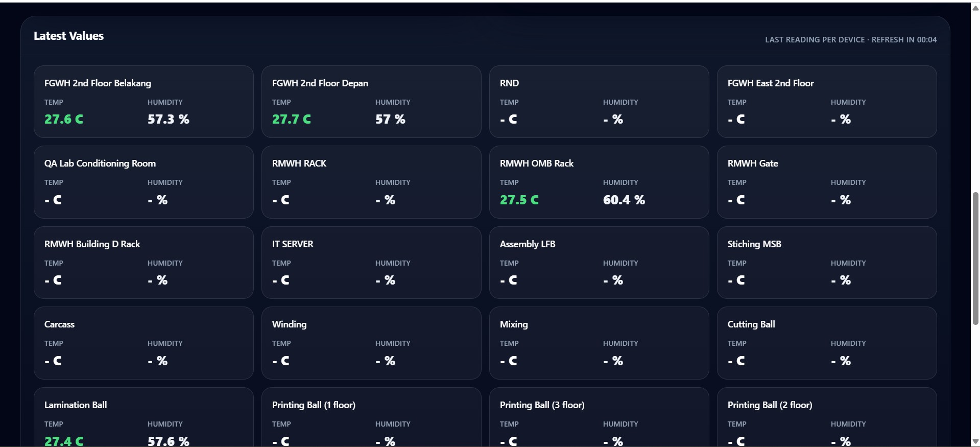Select the "FGWH 2nd Floor Belakang" card title
Viewport: 980px width, 447px height.
tap(98, 83)
